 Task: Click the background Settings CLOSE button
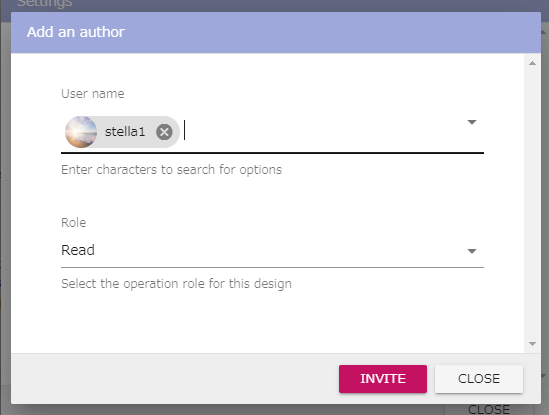489,409
